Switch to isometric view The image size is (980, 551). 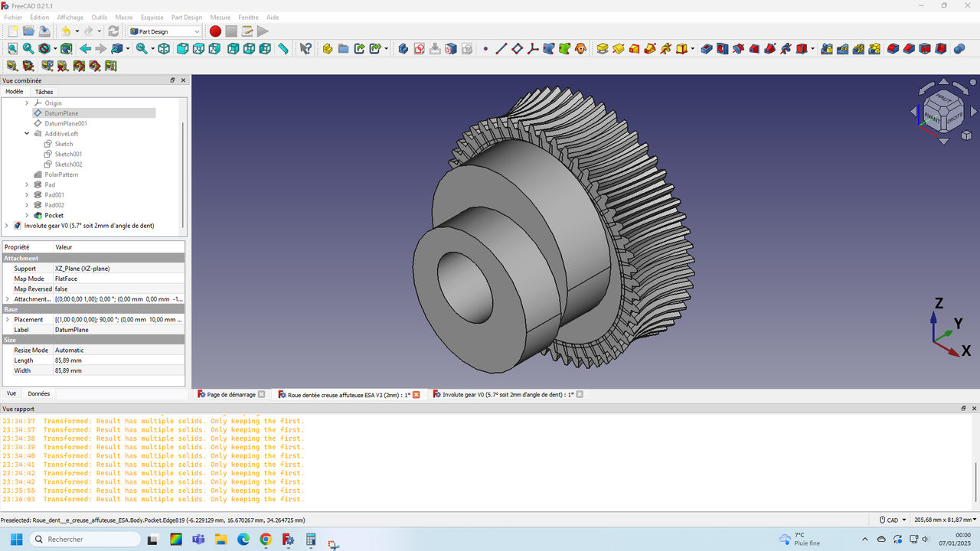coord(164,49)
